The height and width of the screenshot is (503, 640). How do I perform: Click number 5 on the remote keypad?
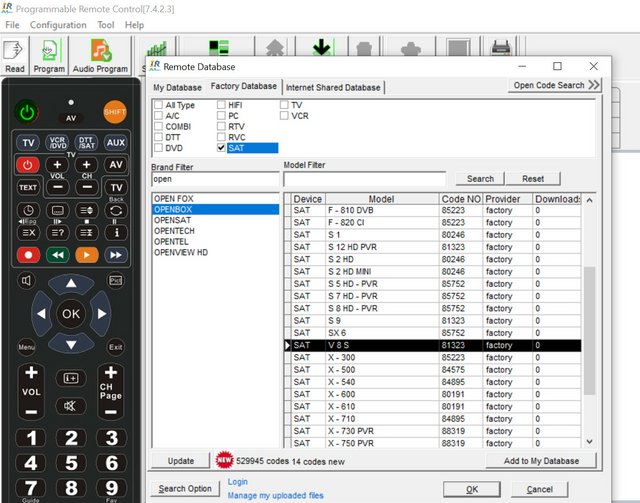[71, 463]
